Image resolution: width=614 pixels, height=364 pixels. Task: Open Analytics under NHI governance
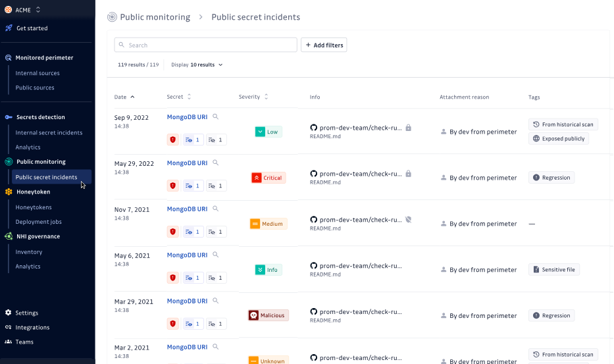28,267
